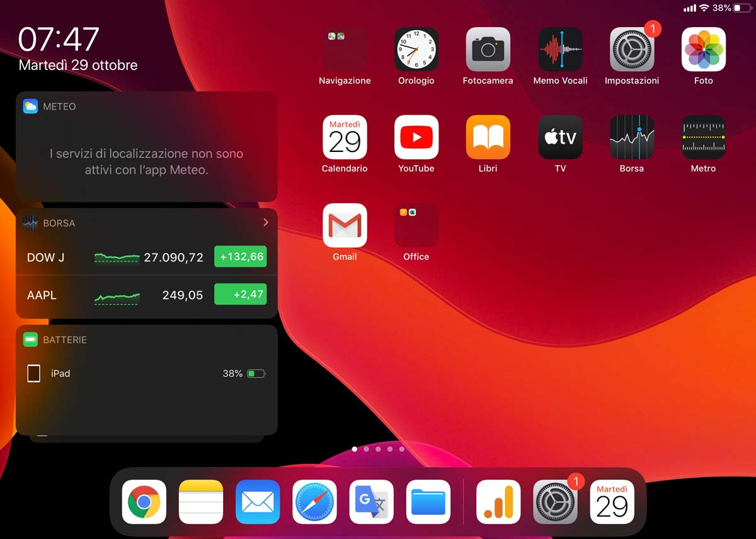Go to the second home screen page dot

click(366, 449)
